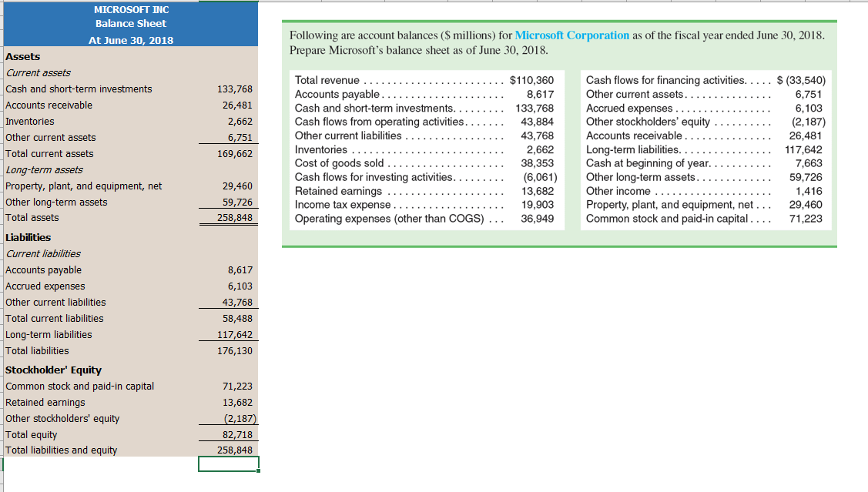Select the balance sheet cell showing 43,768
Image resolution: width=868 pixels, height=492 pixels.
[237, 302]
